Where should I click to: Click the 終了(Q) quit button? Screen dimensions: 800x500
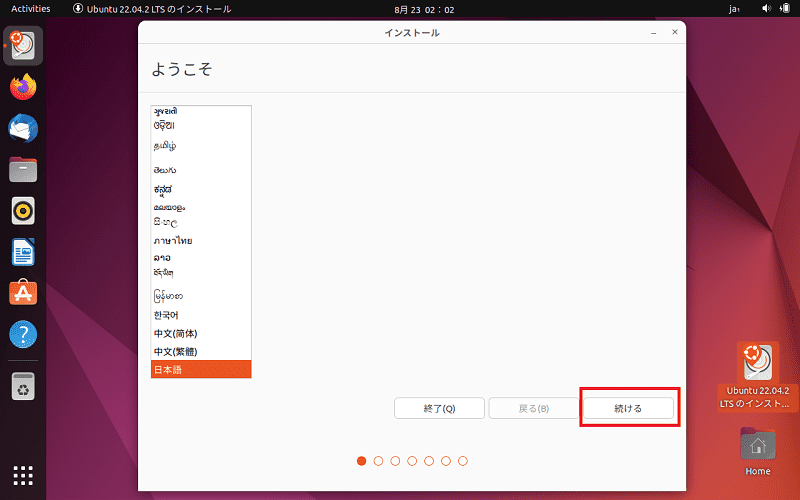pyautogui.click(x=439, y=408)
